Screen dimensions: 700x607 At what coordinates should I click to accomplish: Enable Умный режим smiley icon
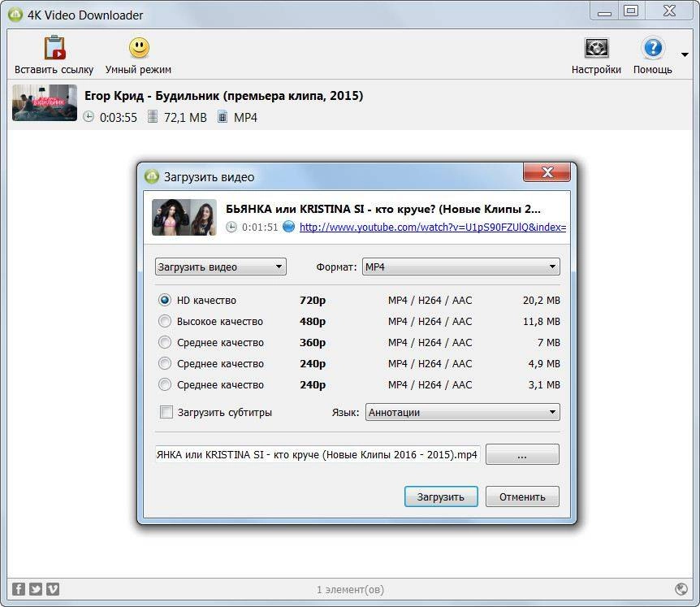[139, 48]
